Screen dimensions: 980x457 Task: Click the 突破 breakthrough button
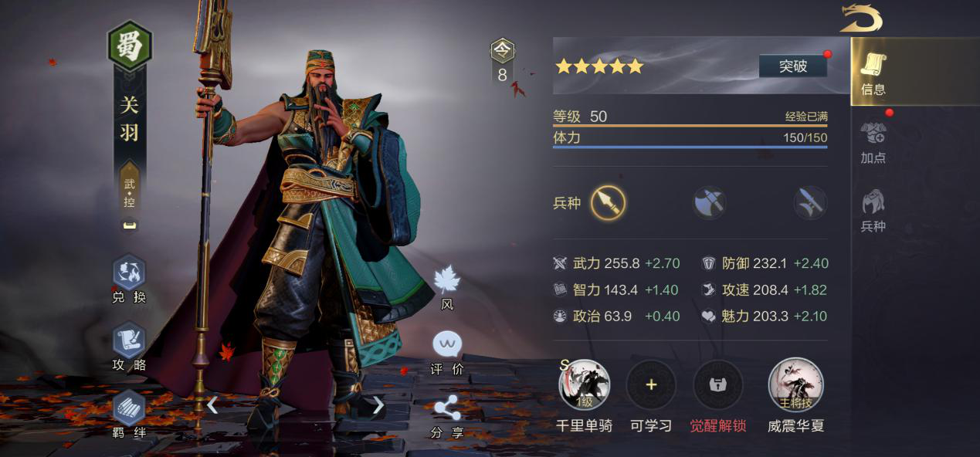pos(793,66)
